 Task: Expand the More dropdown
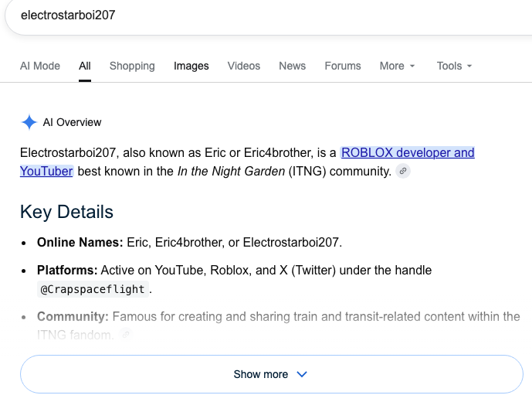(398, 66)
